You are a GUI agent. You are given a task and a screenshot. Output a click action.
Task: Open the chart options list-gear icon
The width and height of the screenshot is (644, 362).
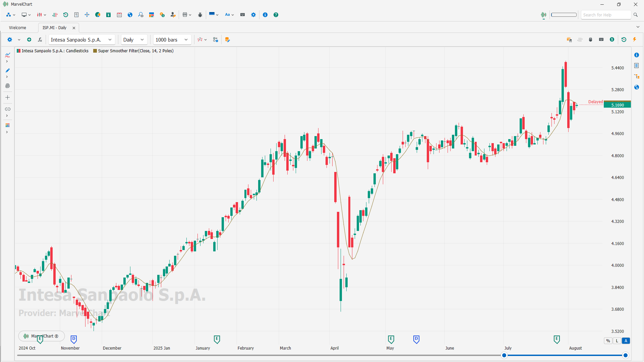pos(216,40)
